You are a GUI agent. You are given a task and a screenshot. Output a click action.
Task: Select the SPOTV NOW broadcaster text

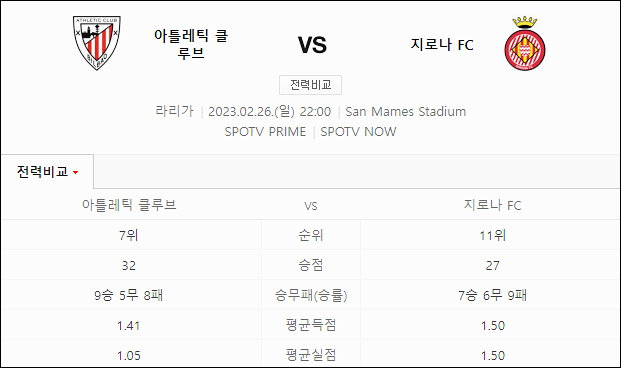358,132
